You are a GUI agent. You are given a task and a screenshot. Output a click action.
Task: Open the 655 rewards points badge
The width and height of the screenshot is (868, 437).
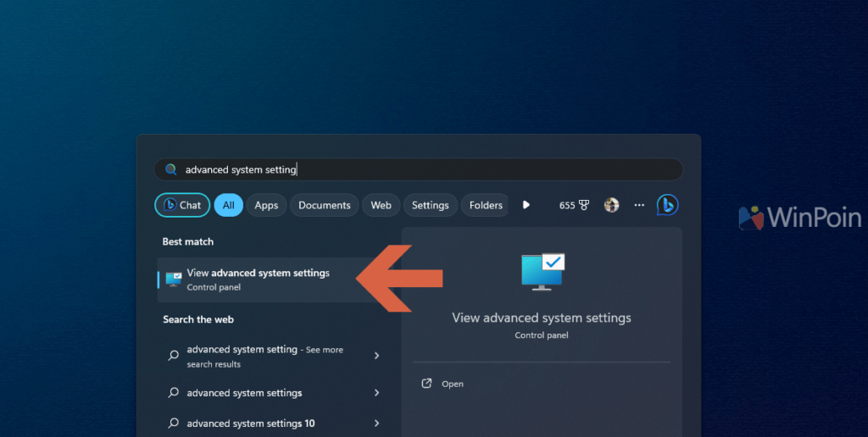[574, 205]
